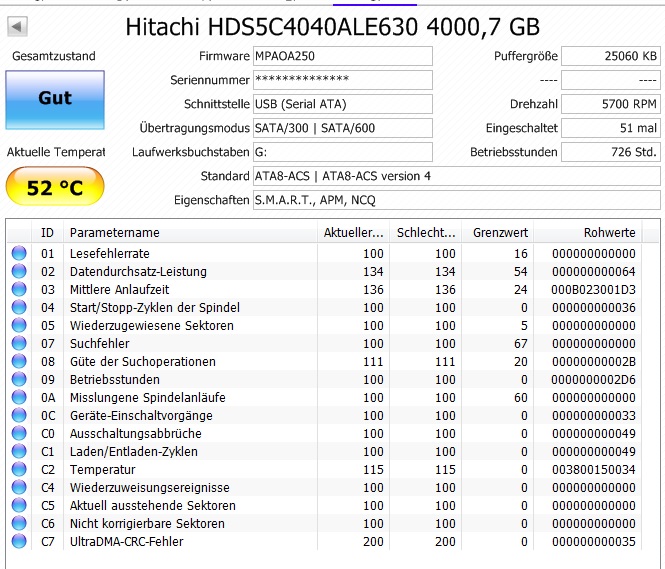
Task: Select Start/Stopp-Zyklen der Spindel parameter name
Action: point(155,307)
